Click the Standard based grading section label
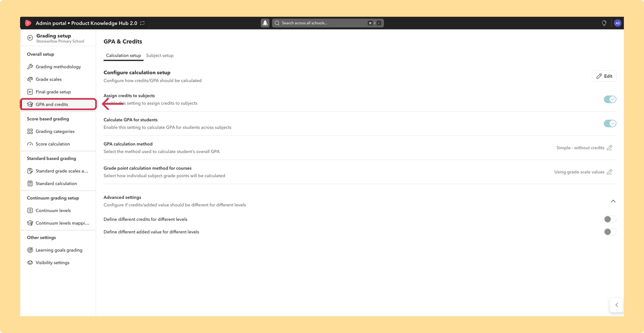 click(51, 158)
